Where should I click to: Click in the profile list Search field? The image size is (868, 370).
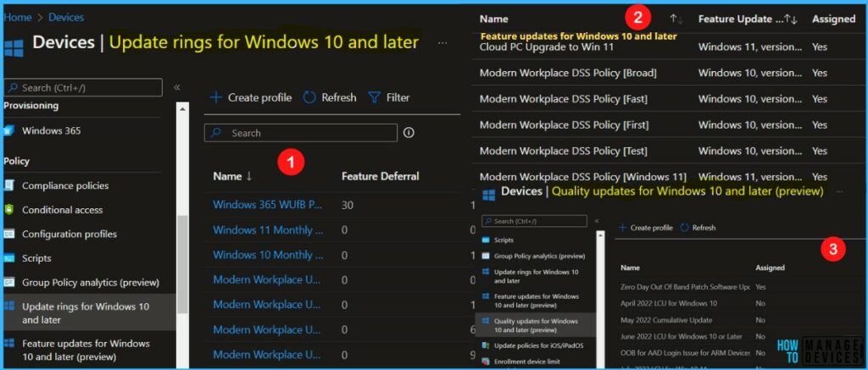click(x=301, y=133)
